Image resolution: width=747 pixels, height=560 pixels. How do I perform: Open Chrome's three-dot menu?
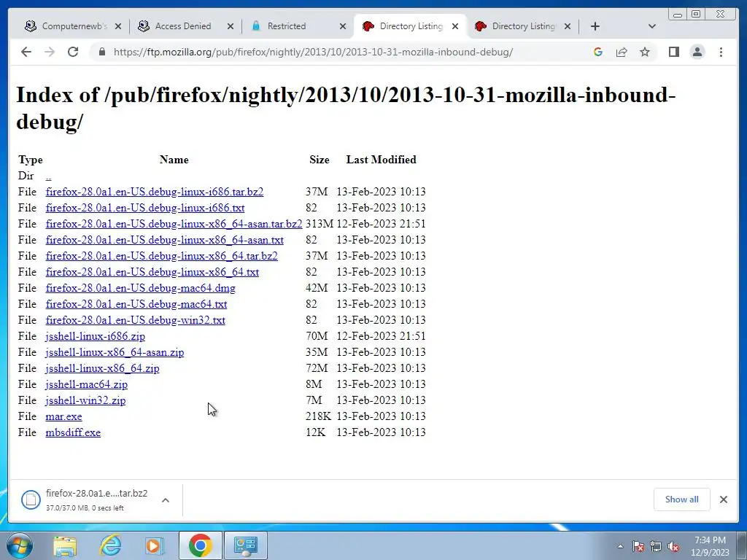coord(721,52)
